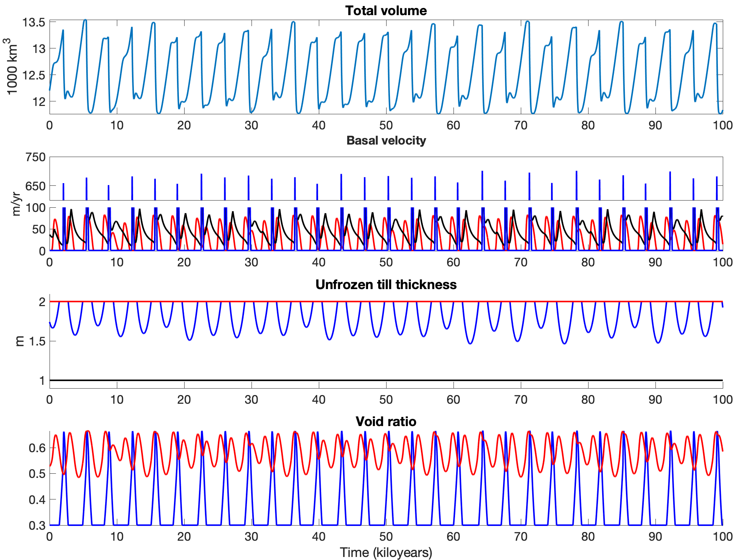
Task: Click the 'm' y-axis label of till thickness
Action: coord(20,341)
